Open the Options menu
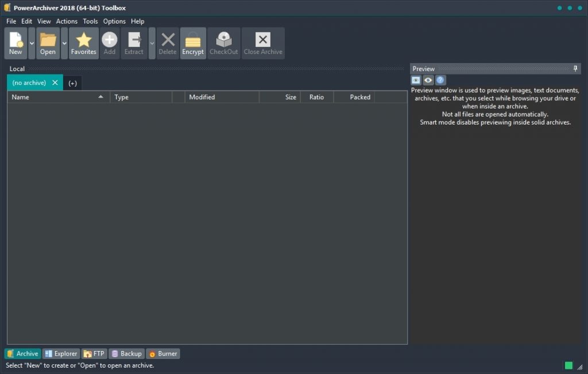Image resolution: width=588 pixels, height=374 pixels. [114, 21]
